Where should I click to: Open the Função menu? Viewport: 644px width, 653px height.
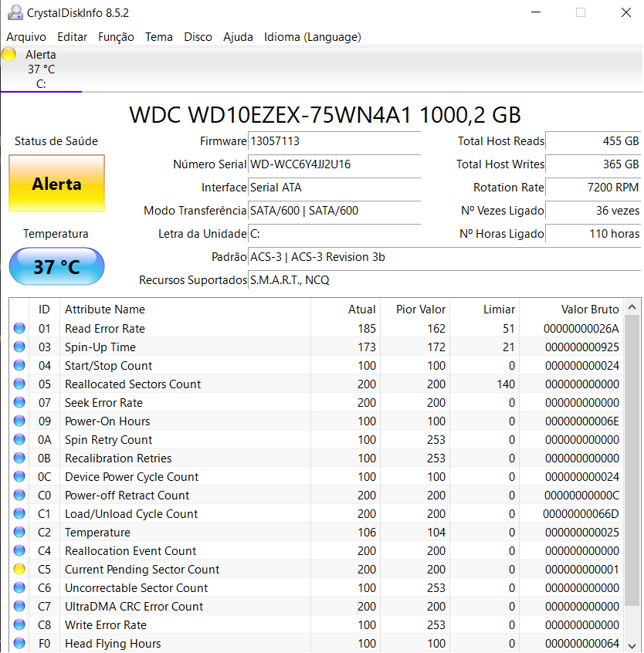[x=116, y=37]
